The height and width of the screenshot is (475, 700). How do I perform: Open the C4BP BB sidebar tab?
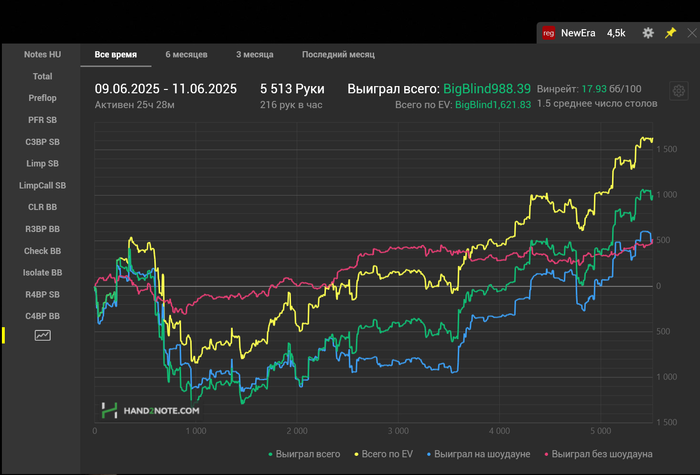[x=42, y=316]
